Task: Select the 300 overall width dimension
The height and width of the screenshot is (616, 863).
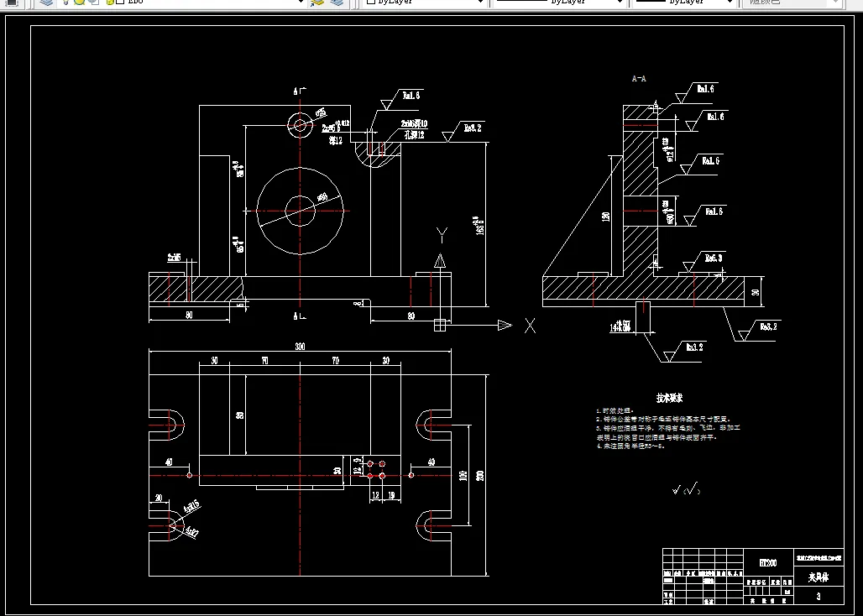Action: [300, 346]
